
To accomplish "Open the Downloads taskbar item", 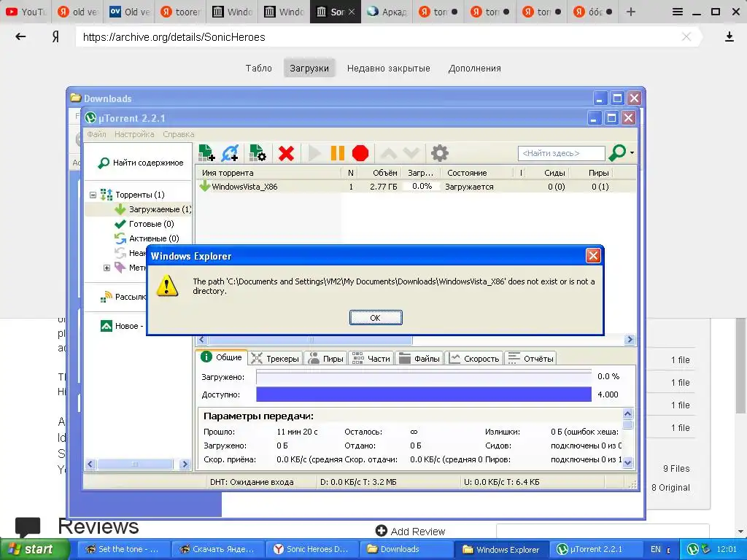I will click(x=406, y=549).
